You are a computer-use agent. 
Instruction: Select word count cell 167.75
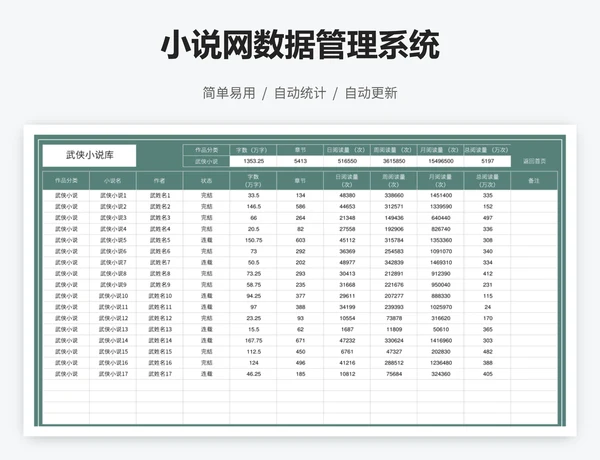tap(253, 340)
